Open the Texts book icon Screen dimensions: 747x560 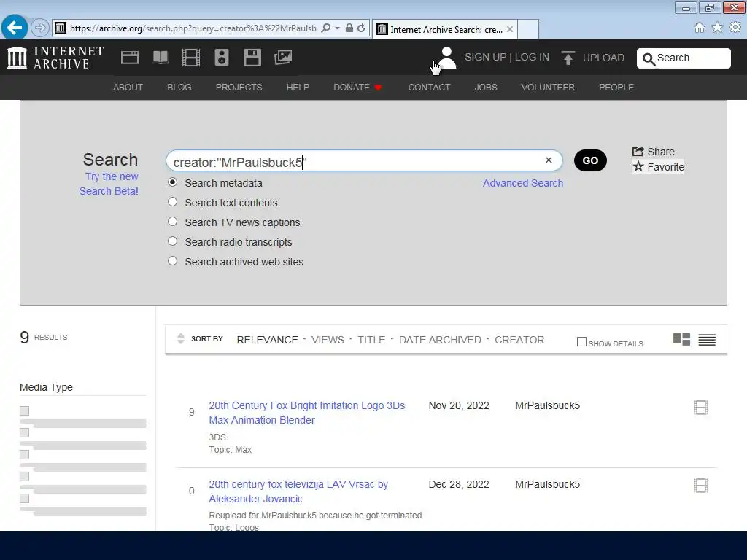[x=160, y=58]
